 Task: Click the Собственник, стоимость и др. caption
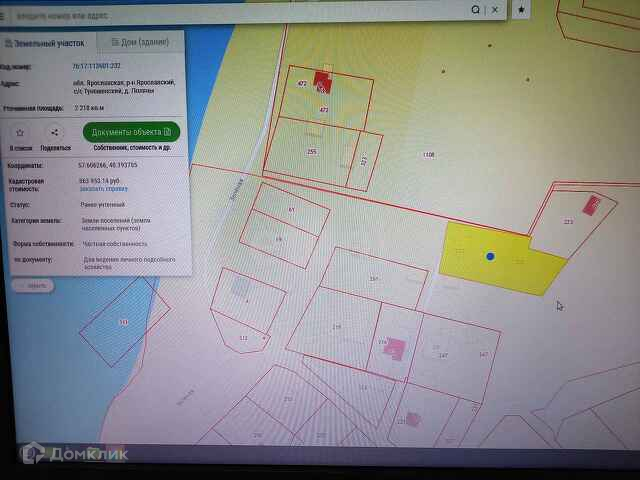point(132,148)
